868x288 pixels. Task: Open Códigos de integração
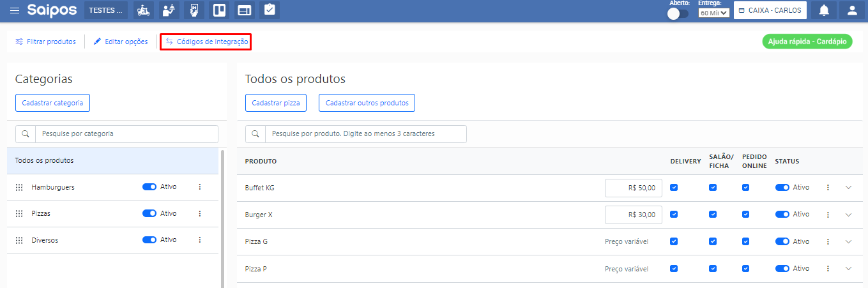tap(206, 42)
